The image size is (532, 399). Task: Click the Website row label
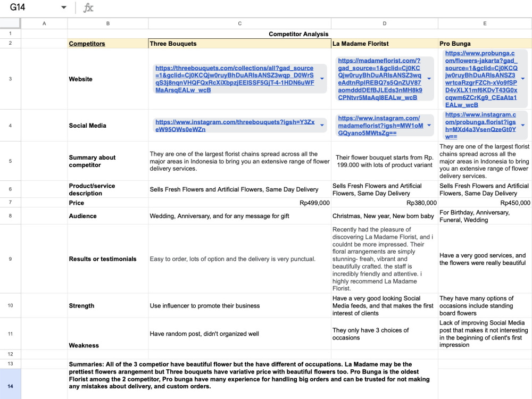point(81,79)
